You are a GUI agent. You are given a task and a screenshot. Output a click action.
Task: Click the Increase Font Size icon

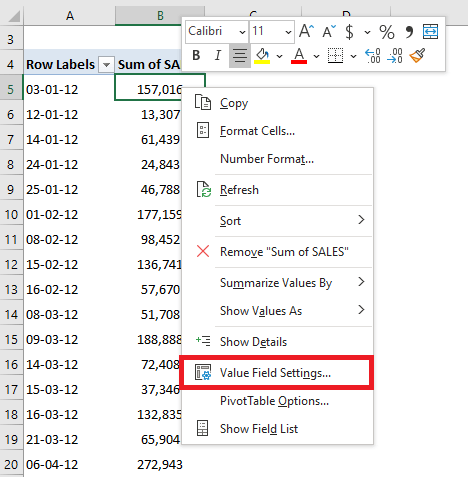tap(306, 32)
